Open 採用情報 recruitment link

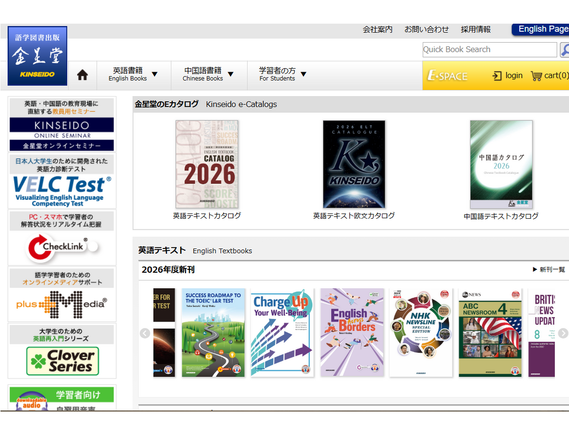point(476,29)
